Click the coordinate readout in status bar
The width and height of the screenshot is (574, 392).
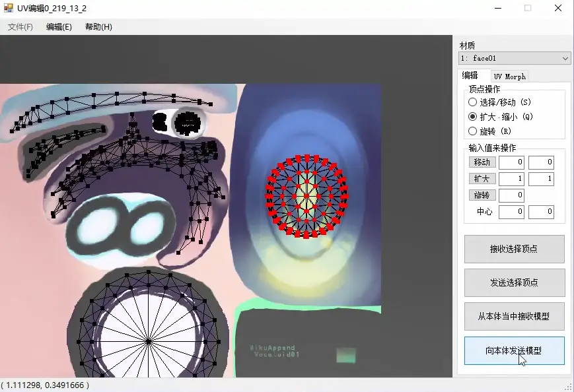[x=45, y=385]
